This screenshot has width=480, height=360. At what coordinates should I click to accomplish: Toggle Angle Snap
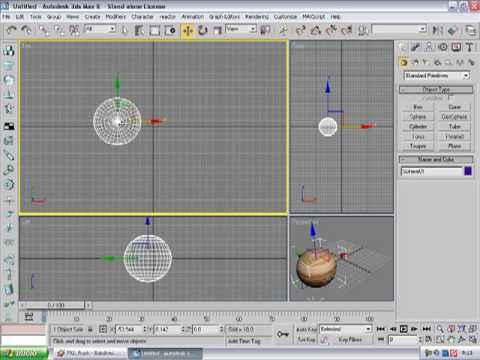(x=316, y=30)
